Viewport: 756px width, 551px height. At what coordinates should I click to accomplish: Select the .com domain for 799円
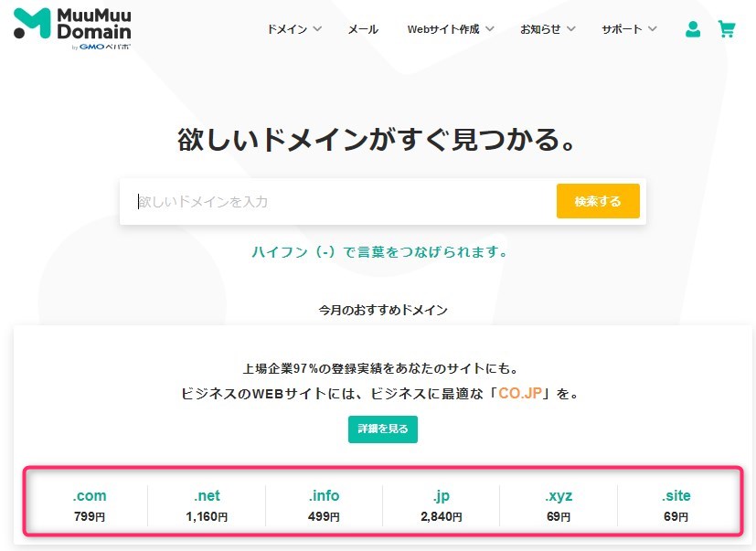click(89, 503)
